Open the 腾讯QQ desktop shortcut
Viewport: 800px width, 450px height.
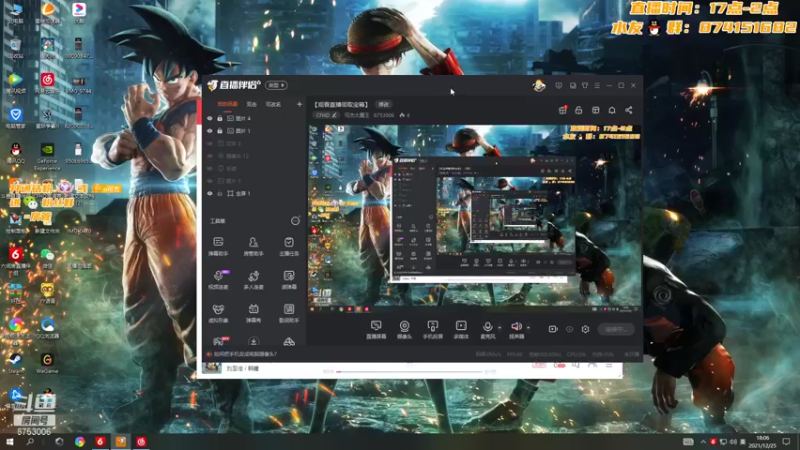16,154
